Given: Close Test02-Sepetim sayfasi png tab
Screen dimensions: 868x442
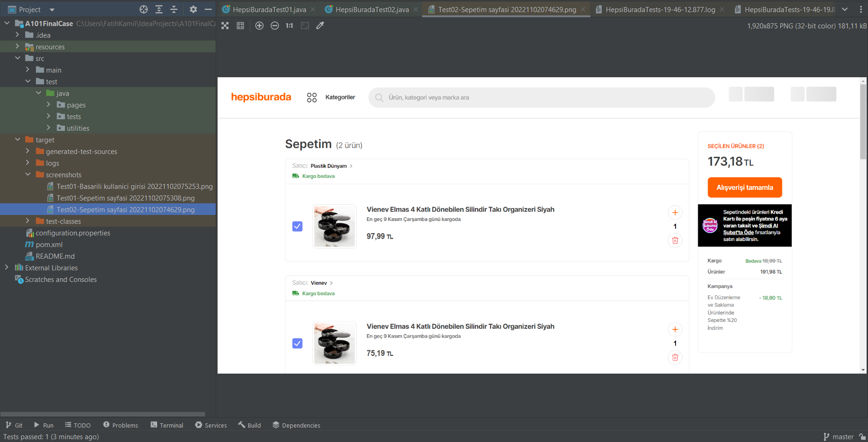Looking at the screenshot, I should pos(583,9).
